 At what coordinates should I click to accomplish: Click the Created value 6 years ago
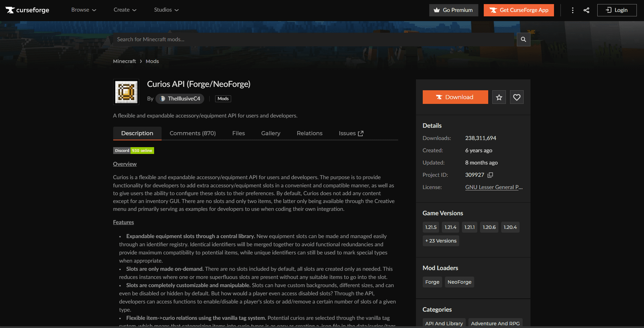pos(479,151)
